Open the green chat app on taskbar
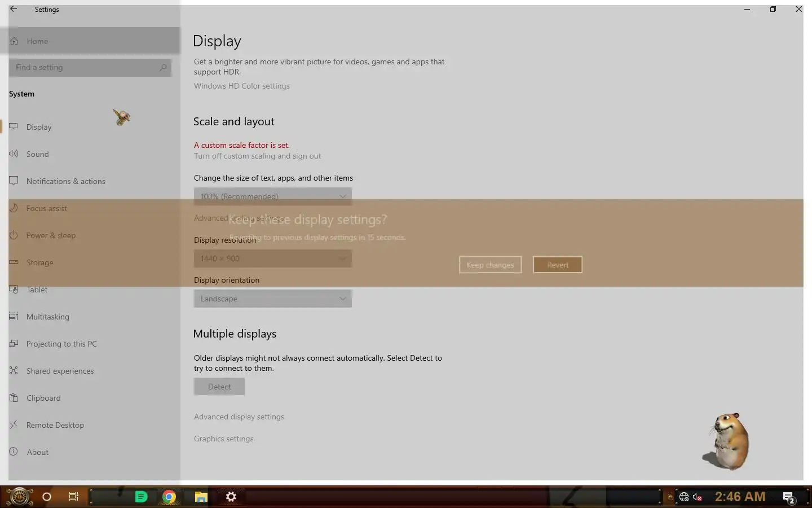812x508 pixels. pyautogui.click(x=141, y=497)
